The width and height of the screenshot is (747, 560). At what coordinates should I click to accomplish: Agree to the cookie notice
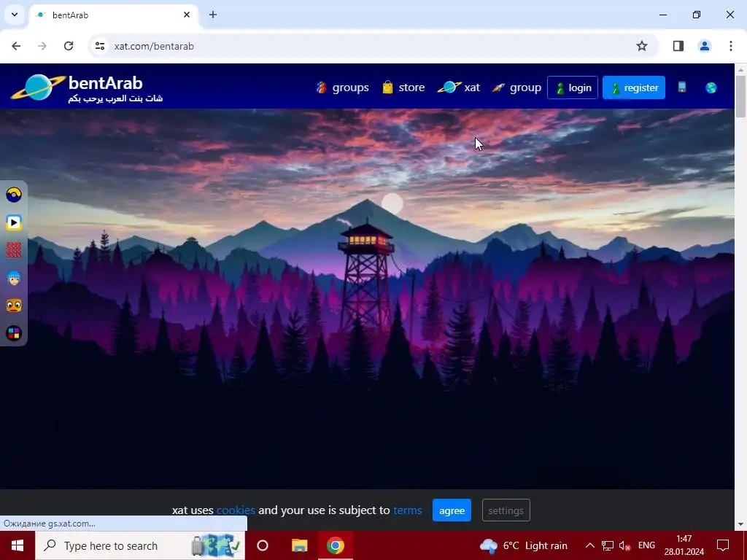[x=452, y=510]
